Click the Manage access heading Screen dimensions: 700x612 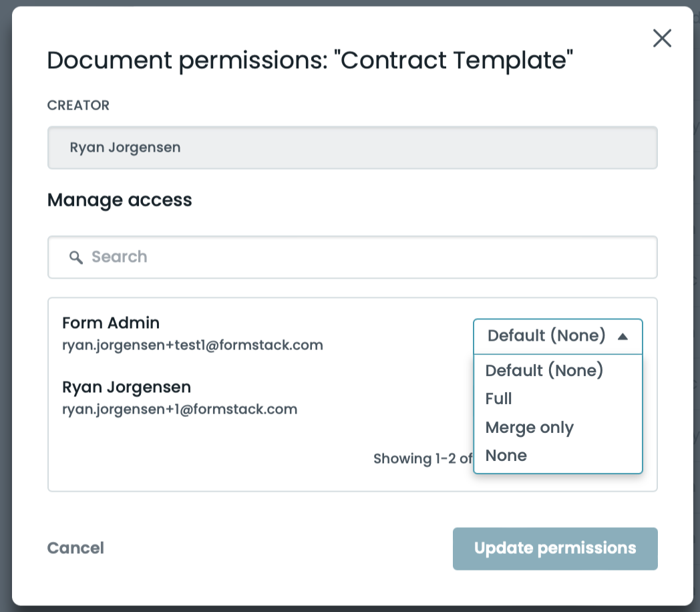click(x=120, y=200)
